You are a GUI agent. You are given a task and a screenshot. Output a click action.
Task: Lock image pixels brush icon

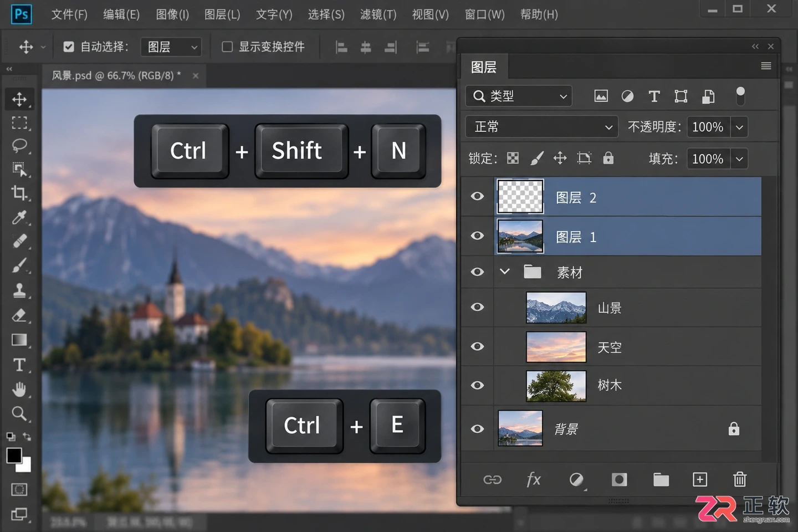[536, 158]
